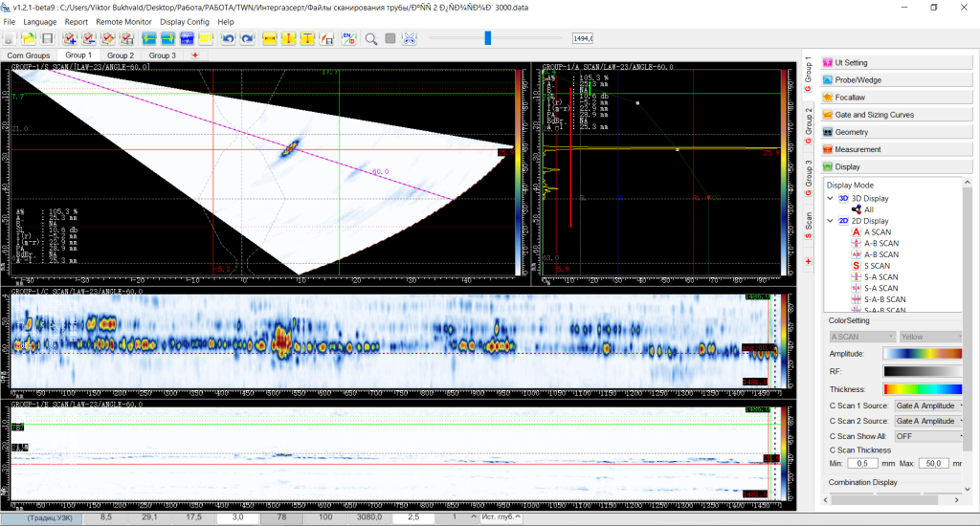Image resolution: width=980 pixels, height=526 pixels.
Task: Collapse the 2D Display tree node
Action: point(830,220)
